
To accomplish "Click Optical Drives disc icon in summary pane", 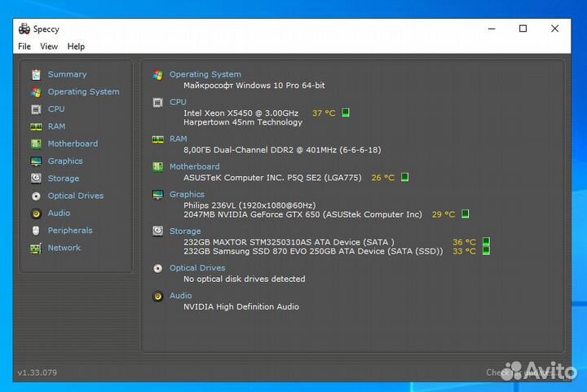I will tap(158, 269).
